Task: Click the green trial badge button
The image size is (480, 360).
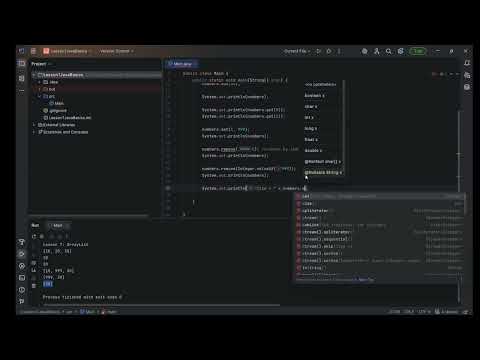Action: 418,51
